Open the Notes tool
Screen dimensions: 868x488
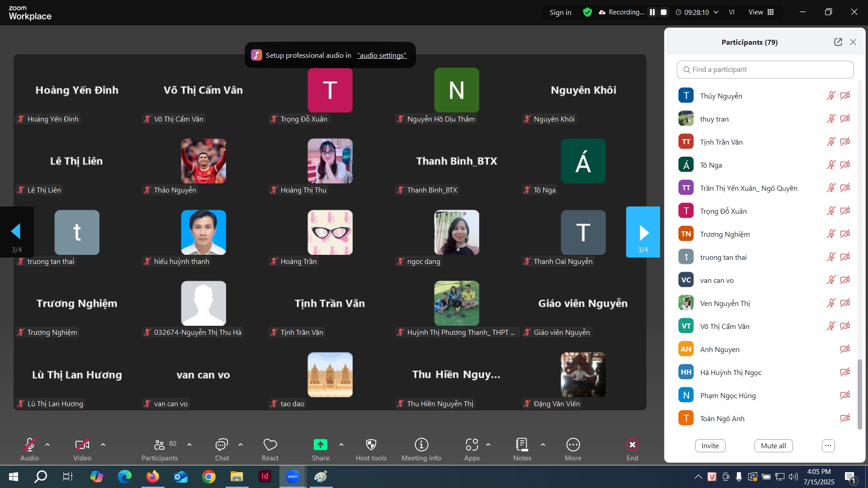point(522,449)
